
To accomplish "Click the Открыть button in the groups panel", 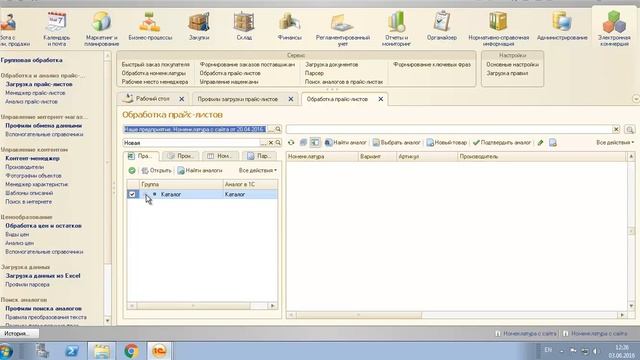I will (x=156, y=170).
